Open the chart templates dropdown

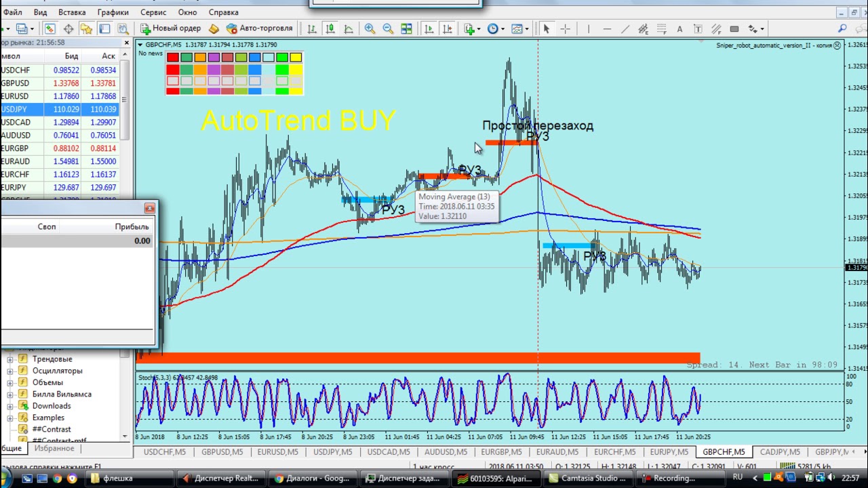tap(520, 28)
